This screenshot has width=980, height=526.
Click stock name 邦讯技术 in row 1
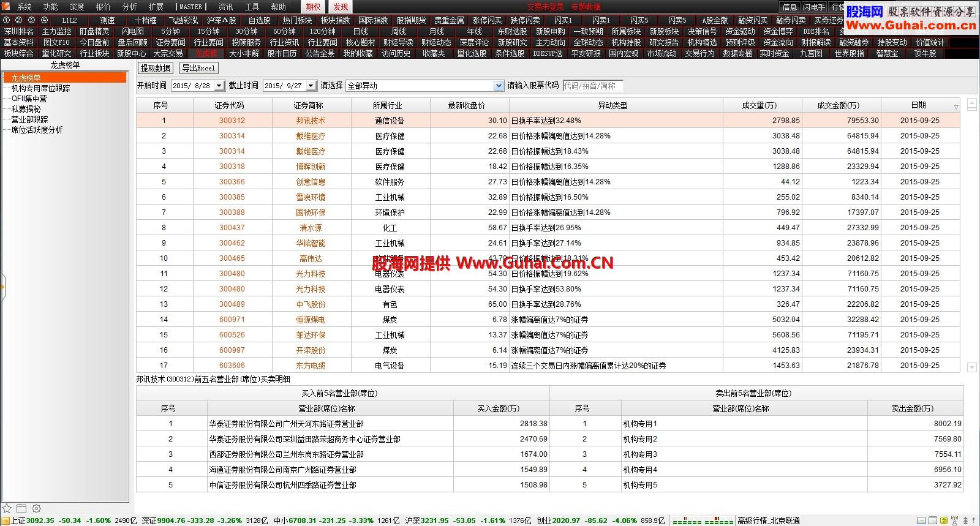(311, 121)
